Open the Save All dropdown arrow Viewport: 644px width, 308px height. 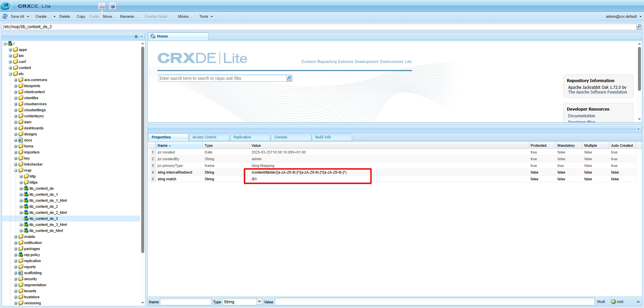28,16
